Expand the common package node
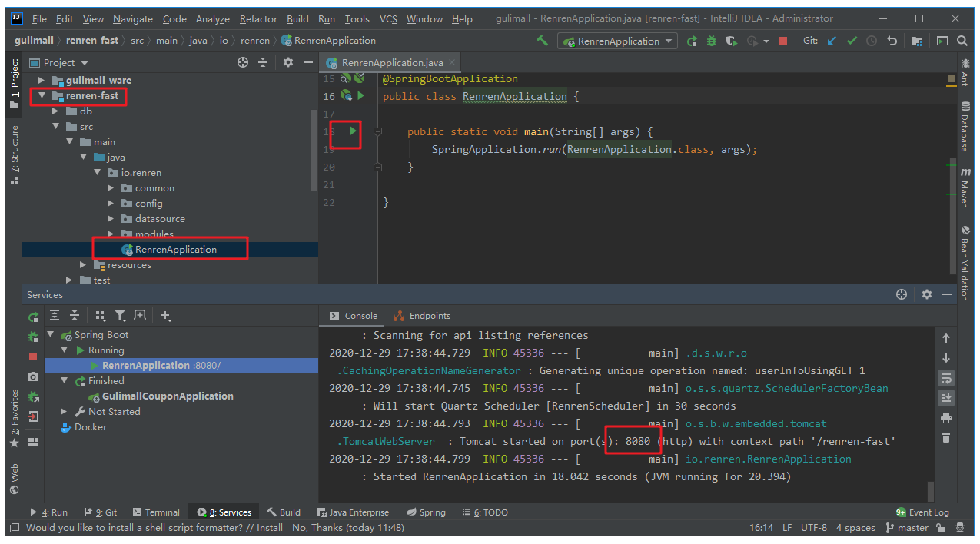The width and height of the screenshot is (980, 544). click(111, 187)
